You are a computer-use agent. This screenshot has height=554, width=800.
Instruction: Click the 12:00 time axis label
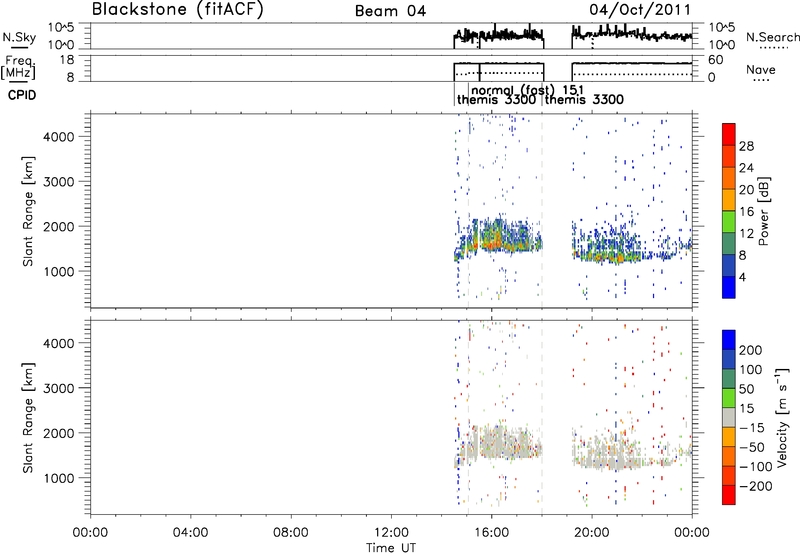tap(391, 533)
